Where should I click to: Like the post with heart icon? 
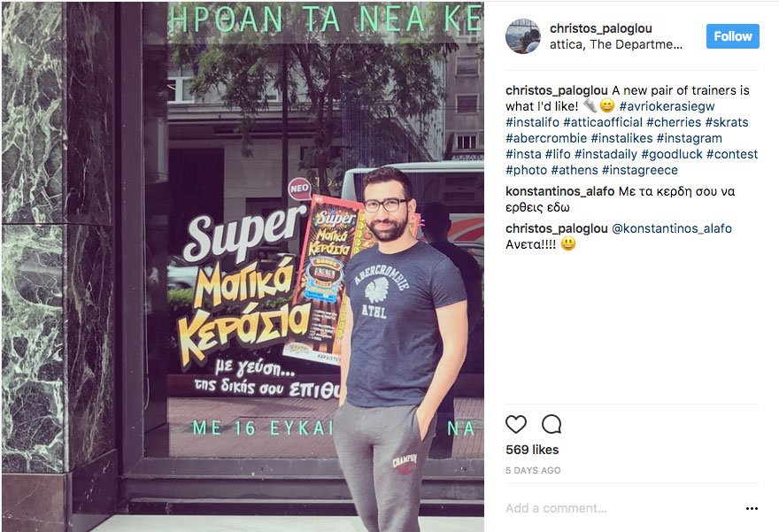point(516,424)
